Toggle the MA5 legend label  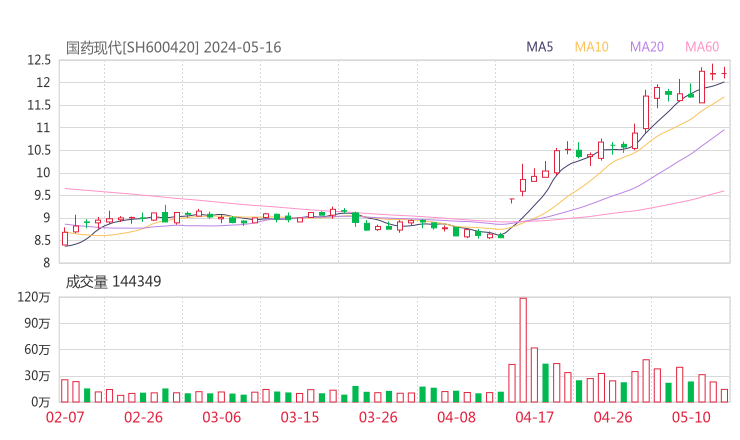pos(539,47)
